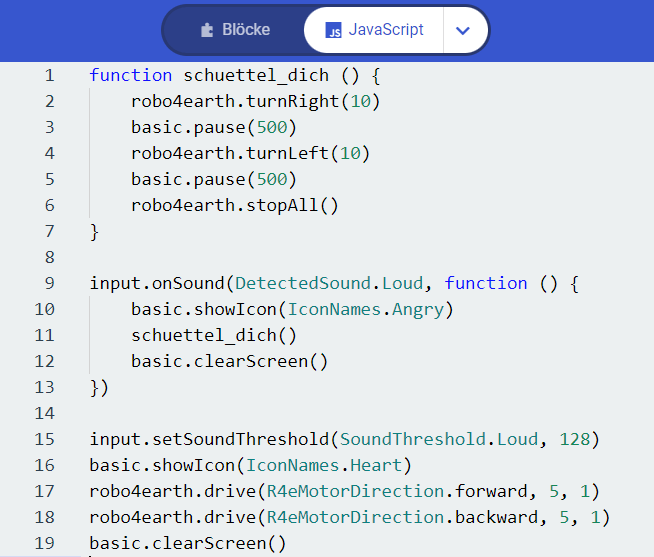
Task: Click R4eMotorDirection.backward on line 18
Action: [402, 517]
